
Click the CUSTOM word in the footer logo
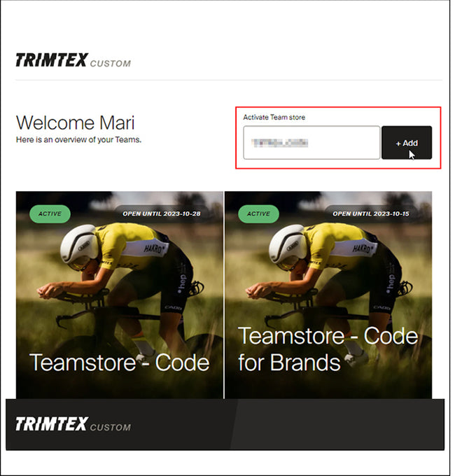pyautogui.click(x=111, y=428)
